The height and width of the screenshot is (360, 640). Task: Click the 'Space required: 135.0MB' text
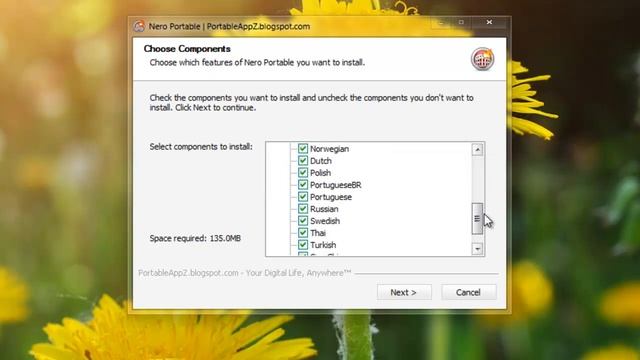pyautogui.click(x=195, y=238)
